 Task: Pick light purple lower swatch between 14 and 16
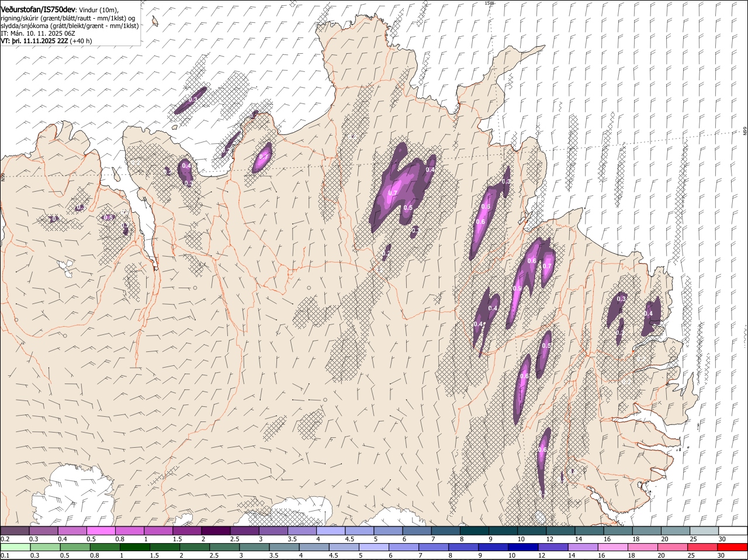click(583, 547)
